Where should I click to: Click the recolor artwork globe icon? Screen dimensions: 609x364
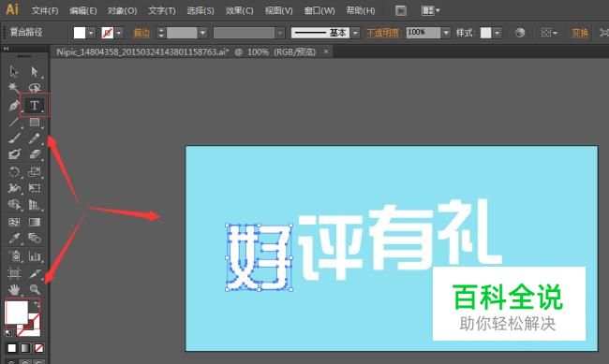520,33
